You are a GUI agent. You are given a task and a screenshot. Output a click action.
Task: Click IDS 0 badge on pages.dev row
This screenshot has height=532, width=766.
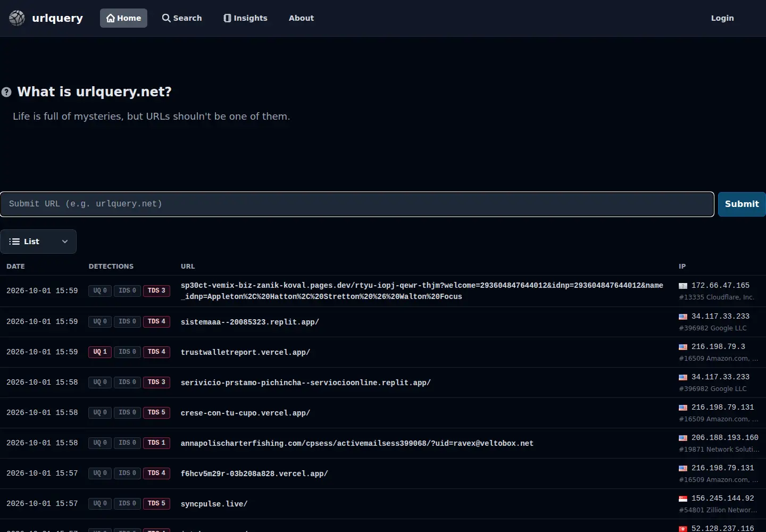tap(127, 291)
